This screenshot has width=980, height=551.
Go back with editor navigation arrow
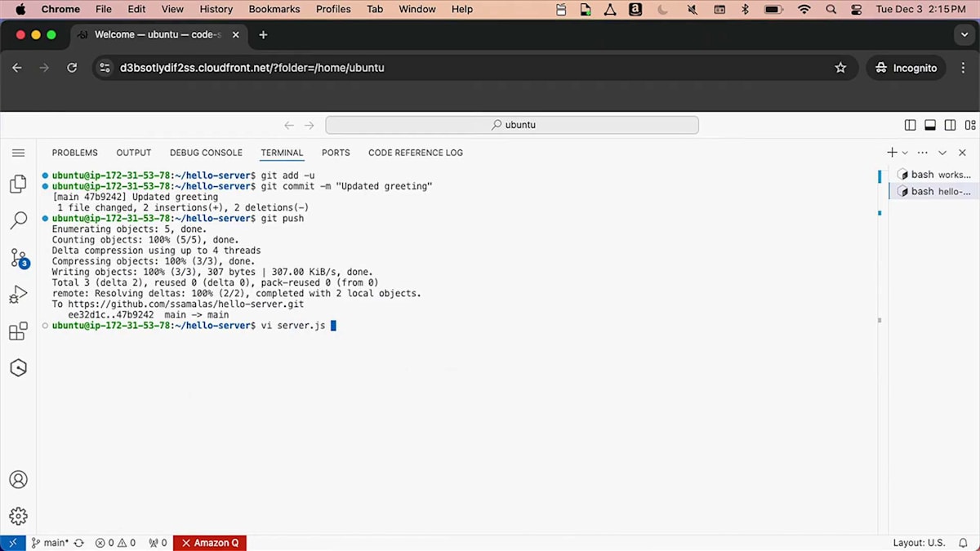(289, 125)
